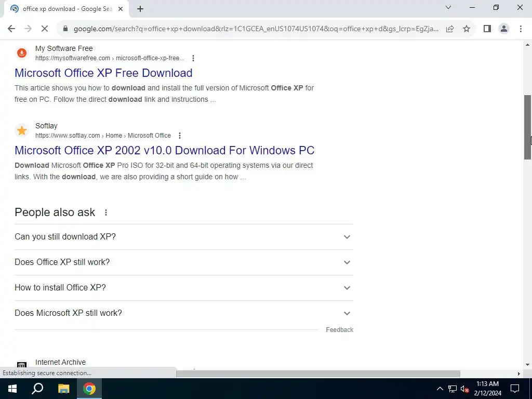Click the scrollbar up arrow
The height and width of the screenshot is (399, 532).
pos(527,45)
